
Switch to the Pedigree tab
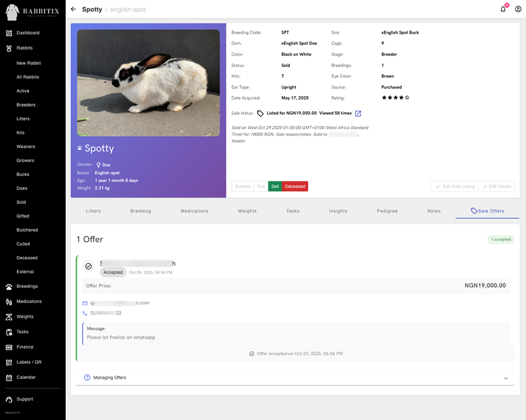387,211
